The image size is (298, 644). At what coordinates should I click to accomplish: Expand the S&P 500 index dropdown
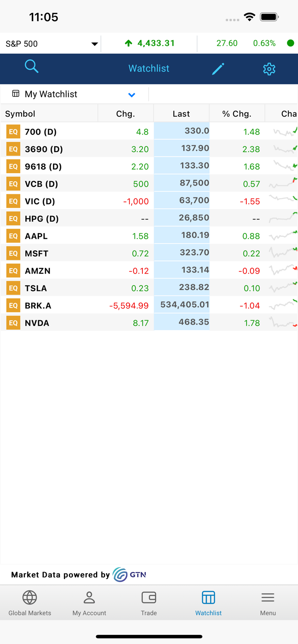[x=94, y=44]
